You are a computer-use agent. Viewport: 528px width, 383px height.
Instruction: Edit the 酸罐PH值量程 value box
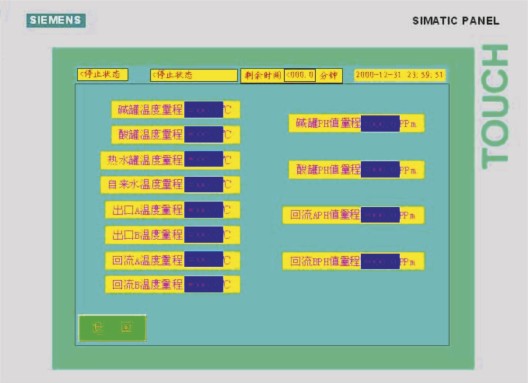click(380, 169)
